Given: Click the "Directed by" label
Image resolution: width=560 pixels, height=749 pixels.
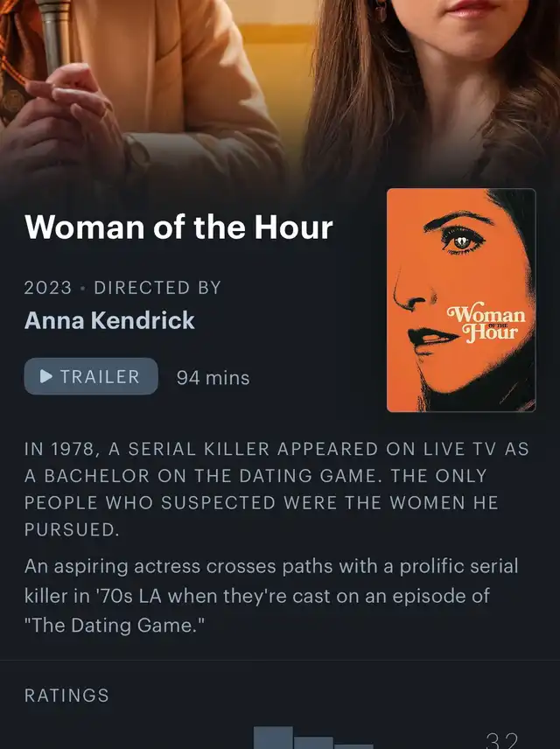Looking at the screenshot, I should [157, 288].
